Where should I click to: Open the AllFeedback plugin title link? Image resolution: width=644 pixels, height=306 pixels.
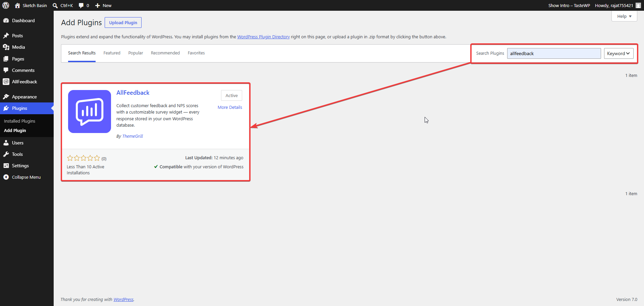(133, 93)
